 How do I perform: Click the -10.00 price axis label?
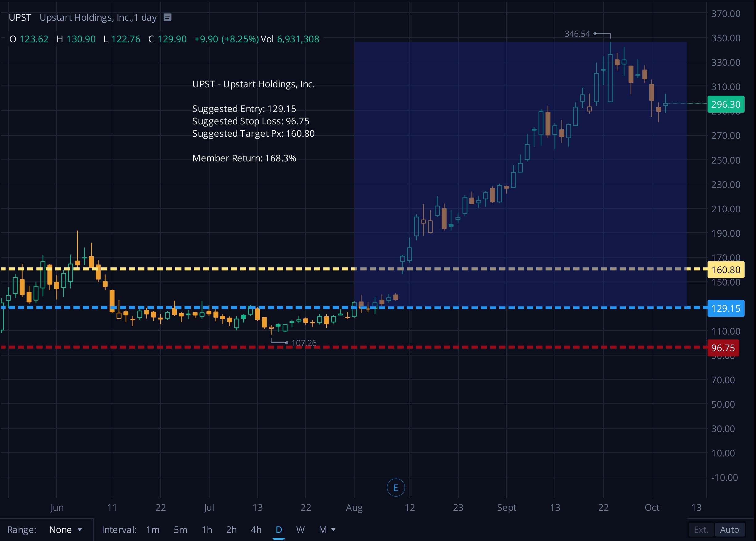(724, 477)
